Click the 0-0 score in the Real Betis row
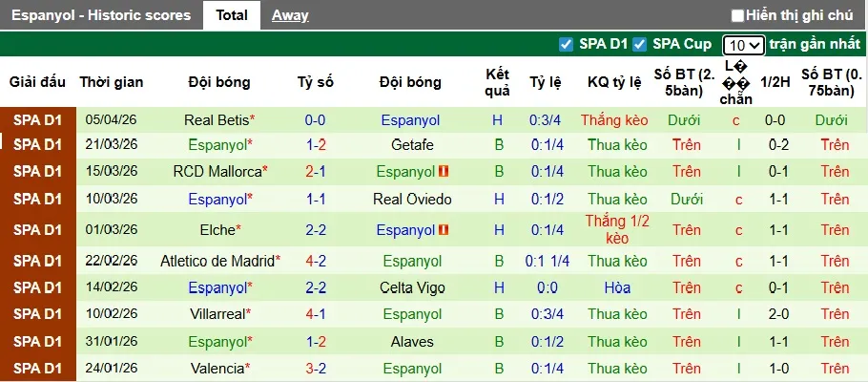 coord(316,120)
